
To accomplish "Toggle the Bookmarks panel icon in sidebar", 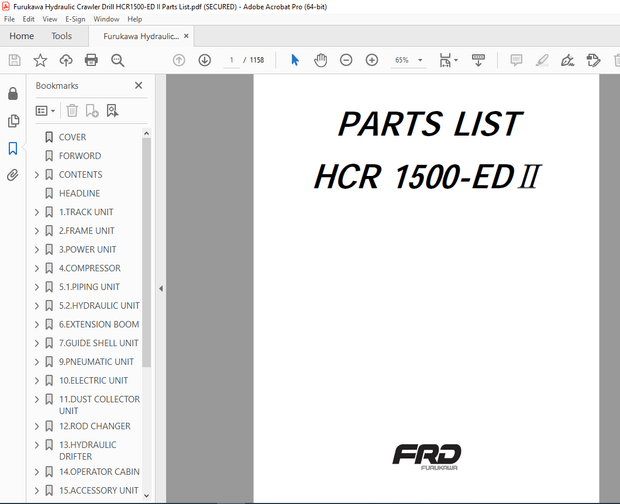I will click(x=13, y=149).
